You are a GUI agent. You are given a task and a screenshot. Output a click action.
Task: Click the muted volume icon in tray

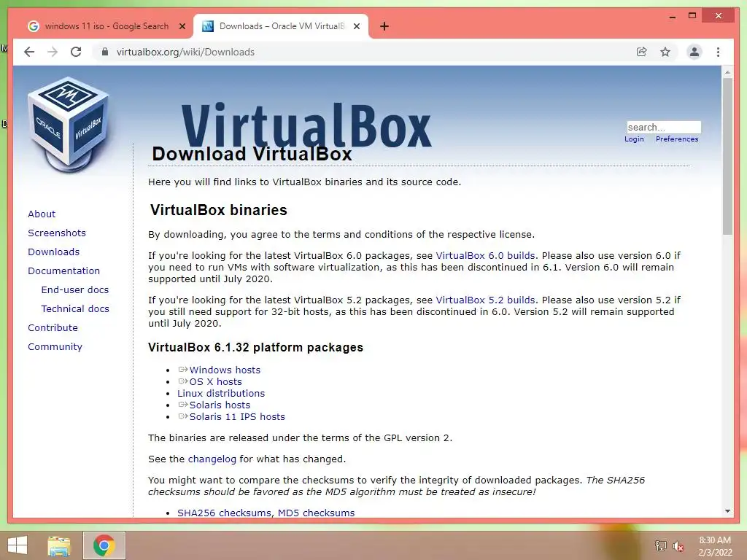(x=678, y=546)
